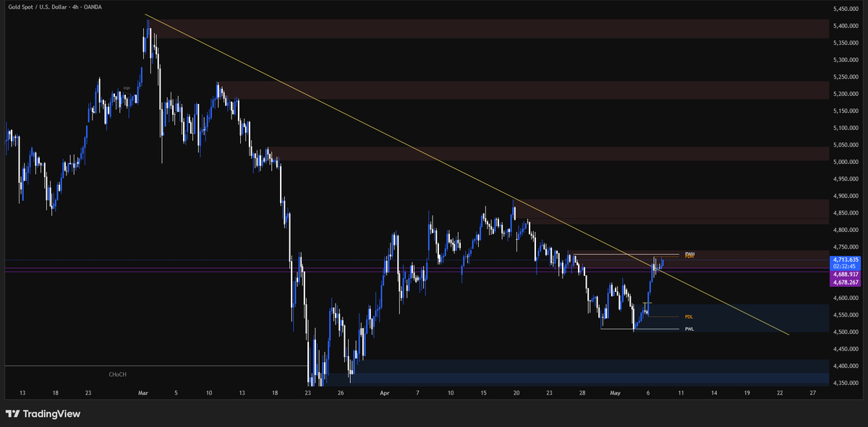Click the 4,900.000 price scale label

tap(846, 196)
